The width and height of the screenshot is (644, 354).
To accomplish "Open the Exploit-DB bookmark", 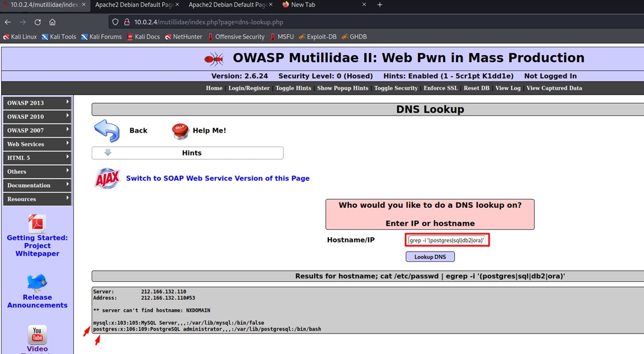I will coord(317,37).
